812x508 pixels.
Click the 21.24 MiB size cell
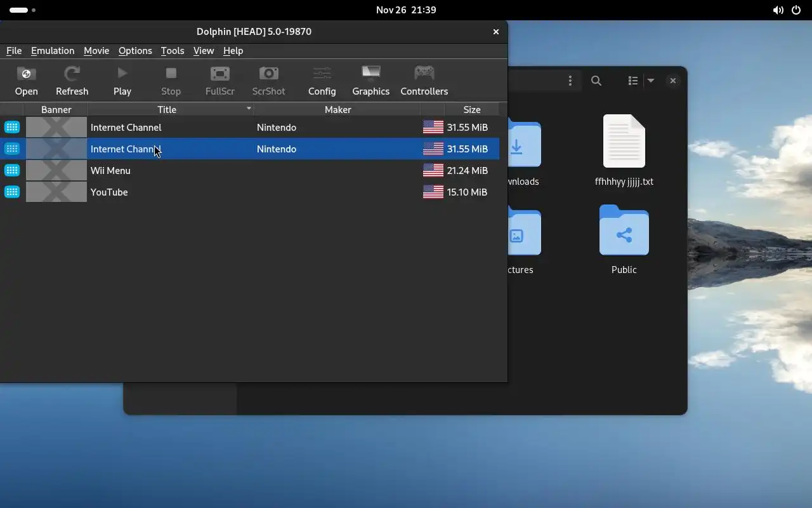[467, 170]
